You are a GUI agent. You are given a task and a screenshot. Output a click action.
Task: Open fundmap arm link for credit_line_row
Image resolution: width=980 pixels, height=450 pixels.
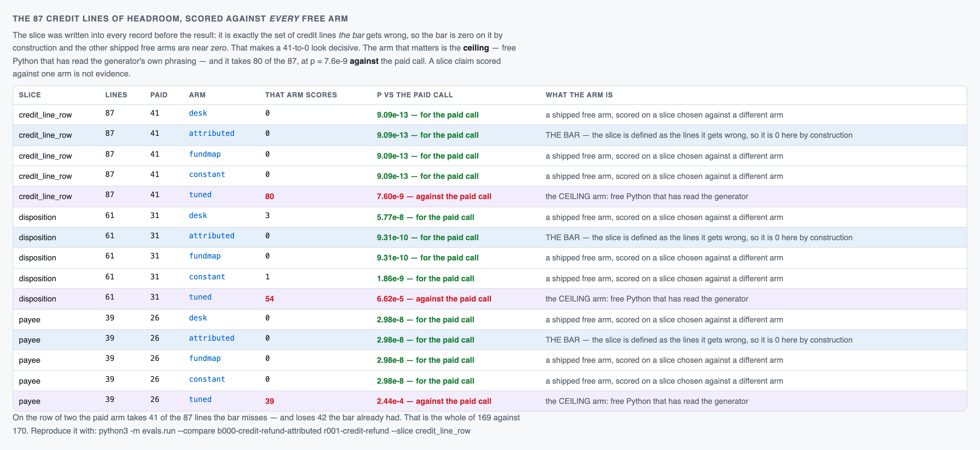point(205,154)
